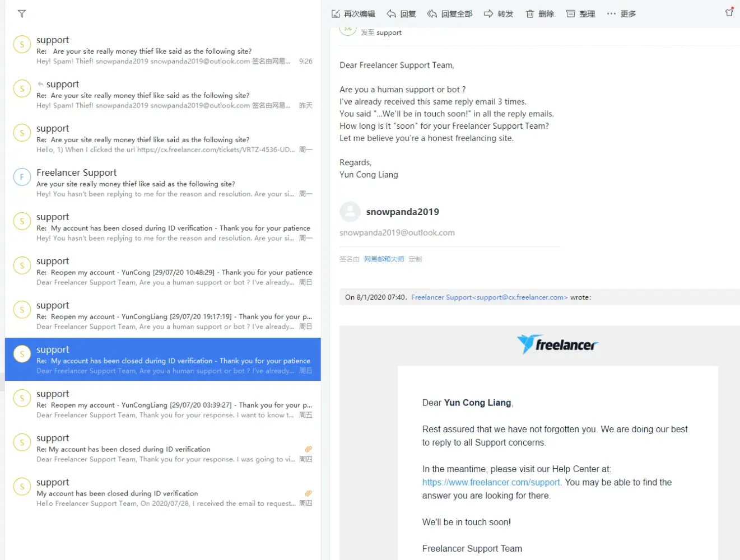Open the Reopen my account email stamped 03:39:27
This screenshot has height=560, width=740.
tap(162, 404)
